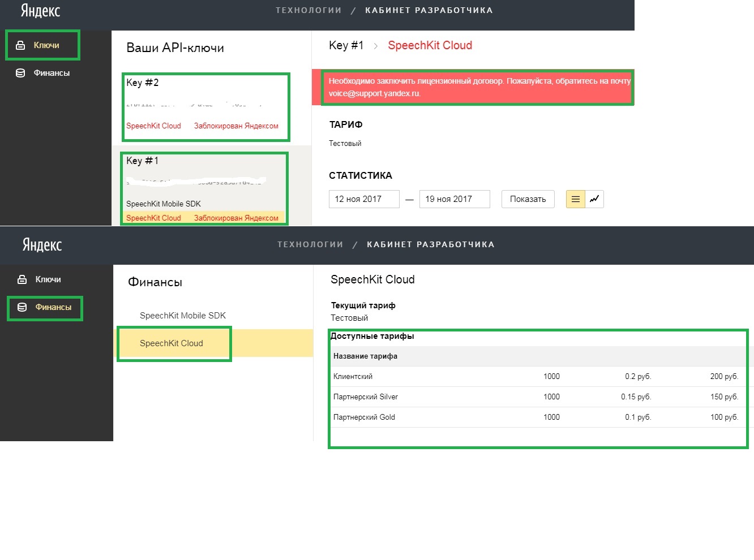Open the start date field 12 ноя 2017
This screenshot has height=560, width=754.
point(364,199)
